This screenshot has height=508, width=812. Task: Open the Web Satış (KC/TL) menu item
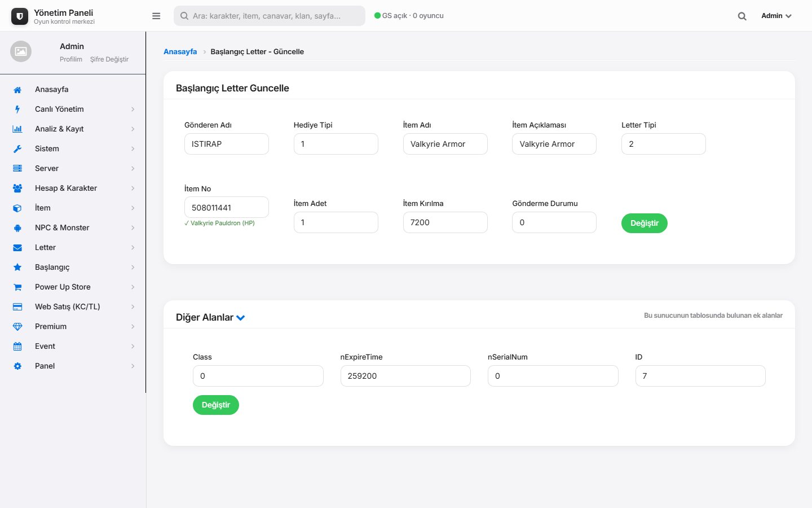(73, 306)
